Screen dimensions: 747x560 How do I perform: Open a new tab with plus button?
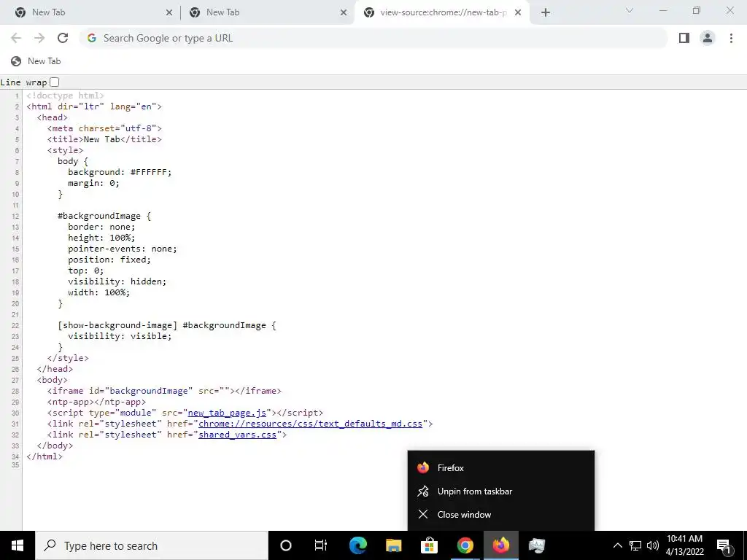(546, 12)
